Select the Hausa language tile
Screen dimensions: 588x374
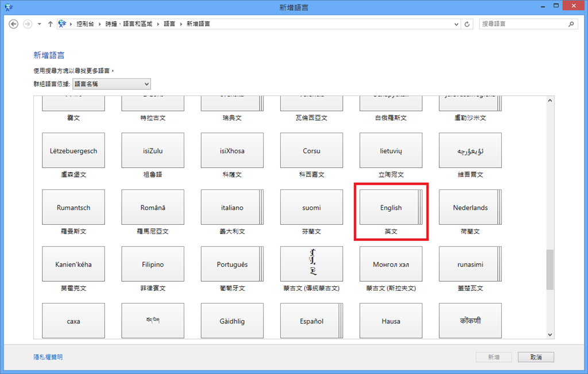point(390,321)
